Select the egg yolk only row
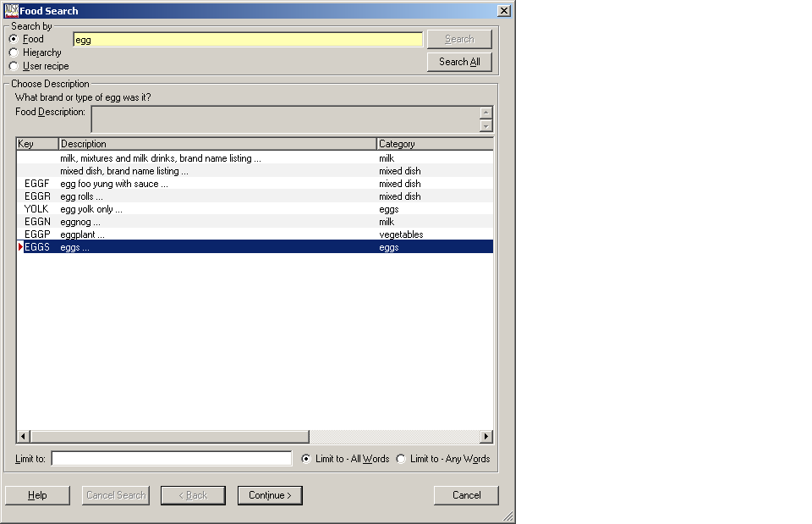The width and height of the screenshot is (812, 524). (255, 209)
